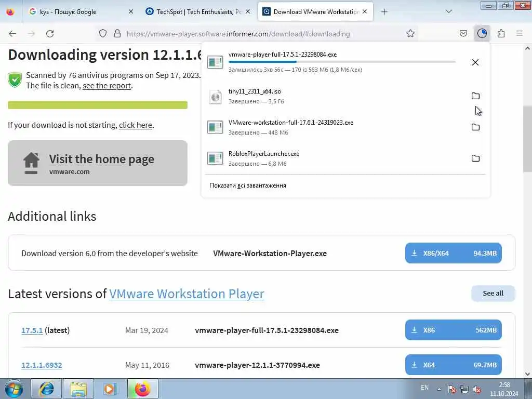Open Windows Explorer from taskbar

(x=78, y=389)
